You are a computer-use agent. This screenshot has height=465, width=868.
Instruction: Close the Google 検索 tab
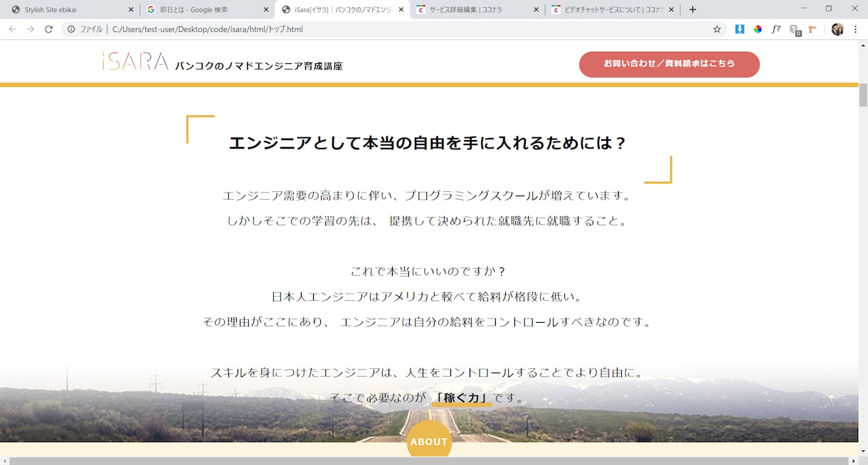pos(266,10)
